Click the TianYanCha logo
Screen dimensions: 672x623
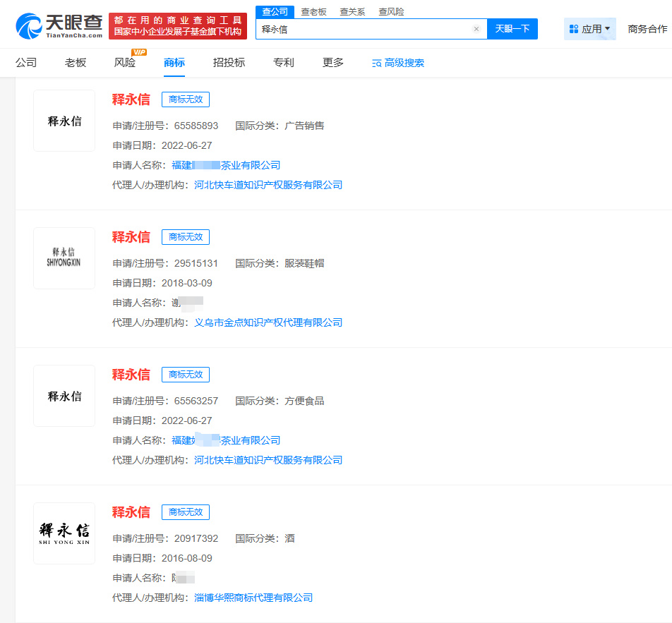59,26
